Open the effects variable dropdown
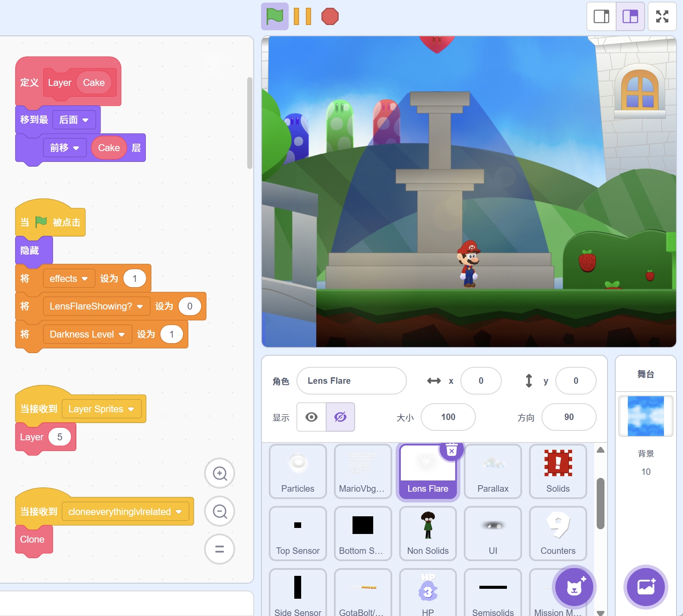 [x=85, y=279]
